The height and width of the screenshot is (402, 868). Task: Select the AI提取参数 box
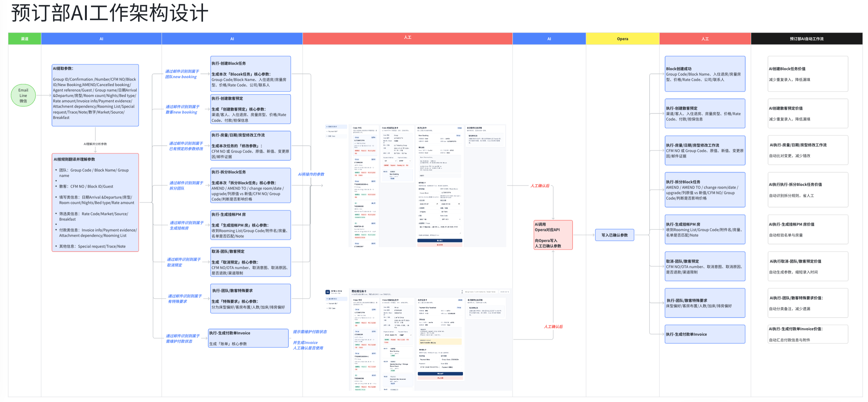pos(95,96)
